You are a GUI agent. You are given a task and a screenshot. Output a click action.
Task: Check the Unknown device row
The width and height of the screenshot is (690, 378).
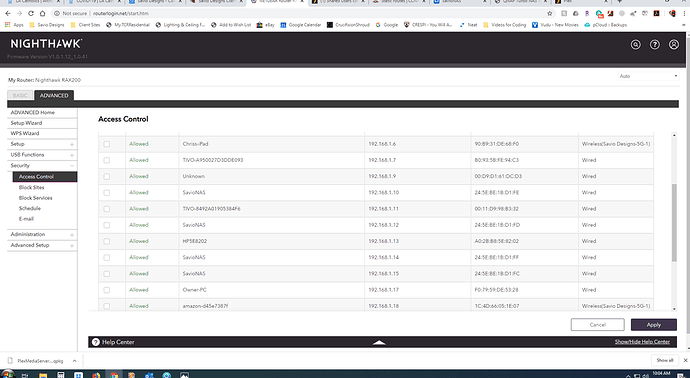click(x=106, y=176)
